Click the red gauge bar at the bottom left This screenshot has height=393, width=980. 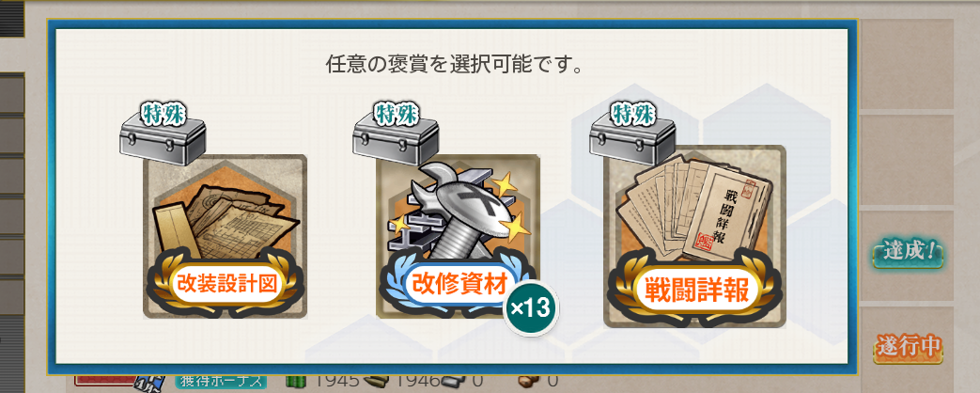(106, 380)
